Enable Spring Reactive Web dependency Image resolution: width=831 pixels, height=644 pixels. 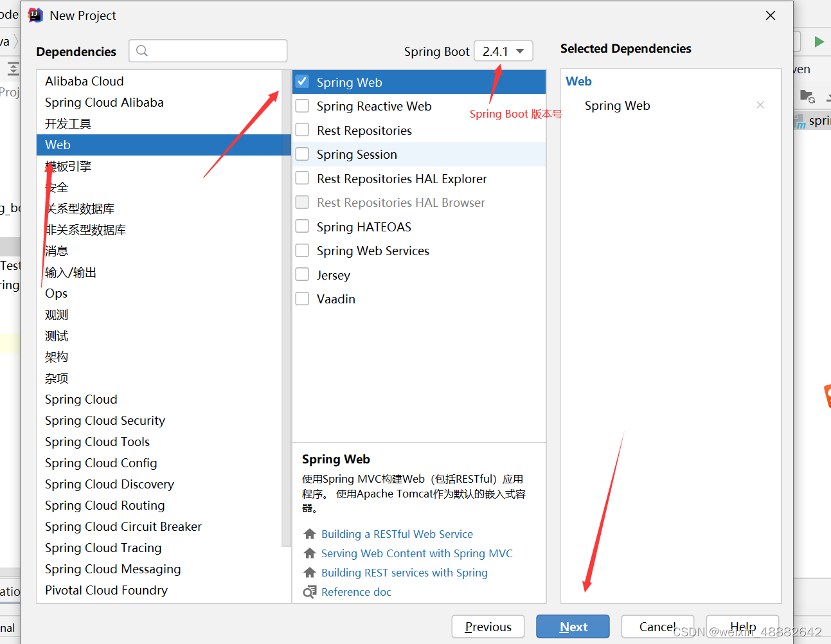302,106
